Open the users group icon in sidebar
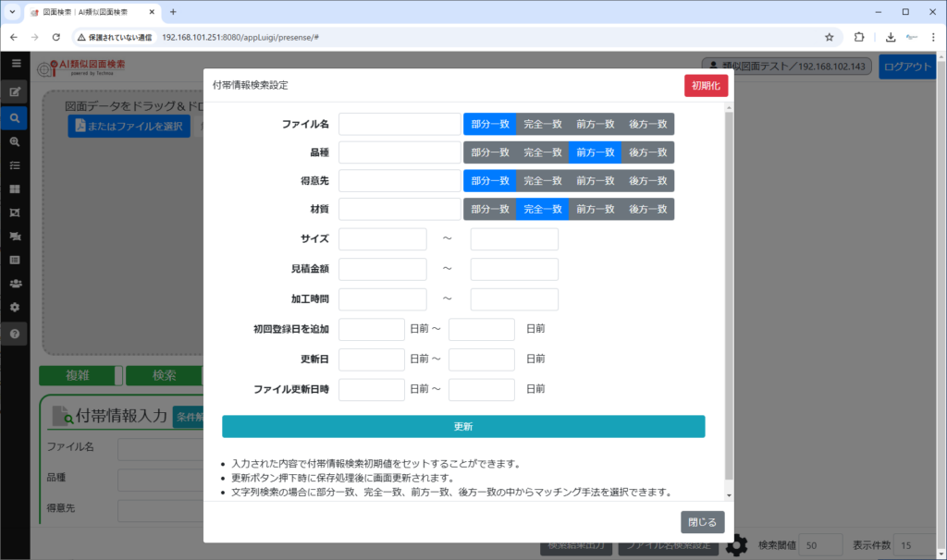This screenshot has height=560, width=947. [15, 284]
